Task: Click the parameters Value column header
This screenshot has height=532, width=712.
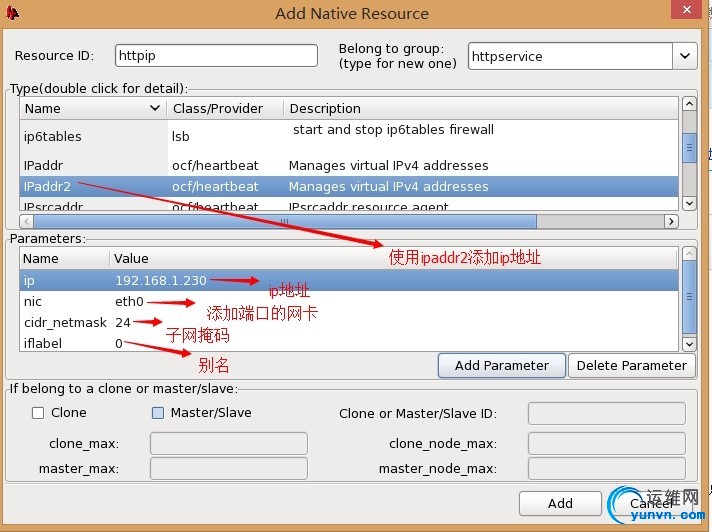Action: [393, 258]
